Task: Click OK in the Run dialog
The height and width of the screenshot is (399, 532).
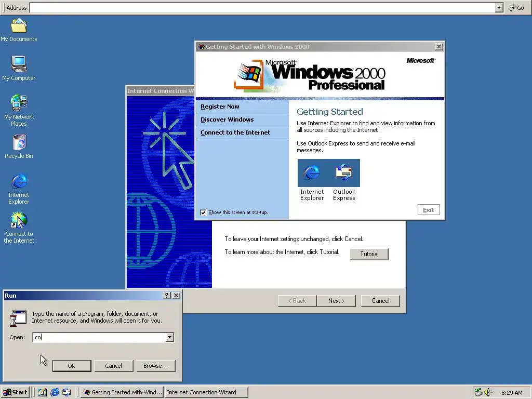Action: pos(72,366)
